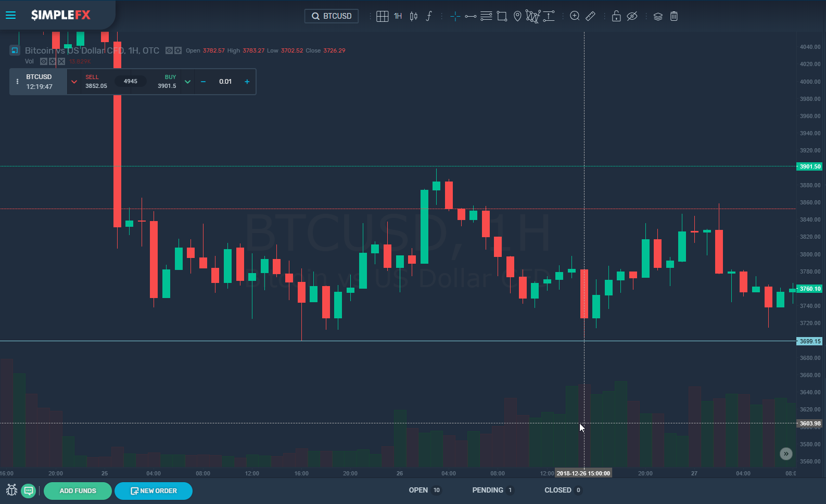Toggle lock on all drawing tools
This screenshot has height=504, width=826.
[616, 16]
